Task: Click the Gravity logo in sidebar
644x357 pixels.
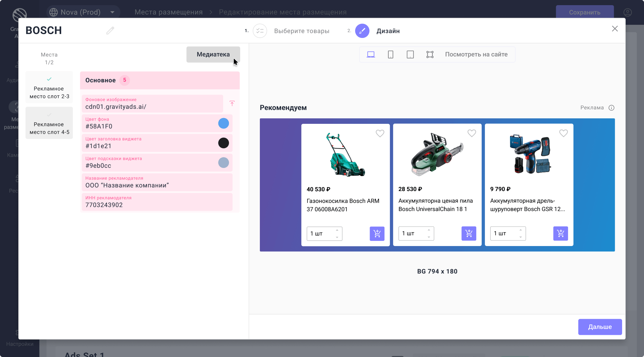Action: click(20, 15)
